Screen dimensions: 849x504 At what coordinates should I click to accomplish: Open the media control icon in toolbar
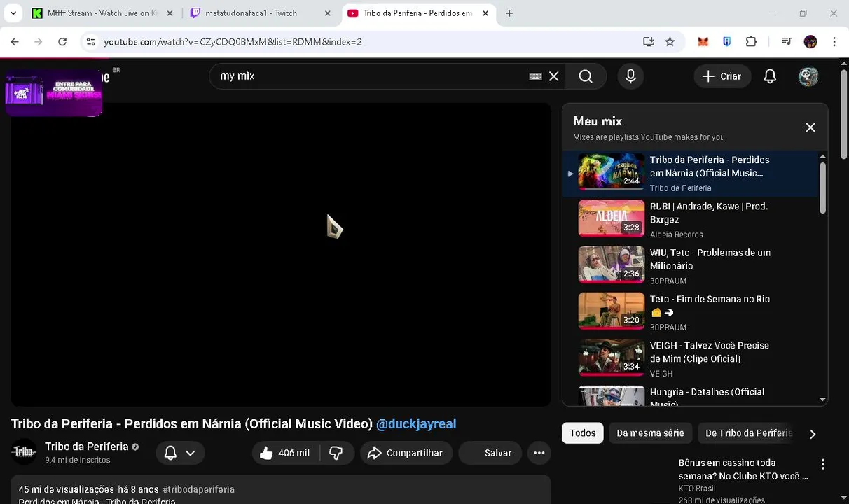pyautogui.click(x=786, y=42)
